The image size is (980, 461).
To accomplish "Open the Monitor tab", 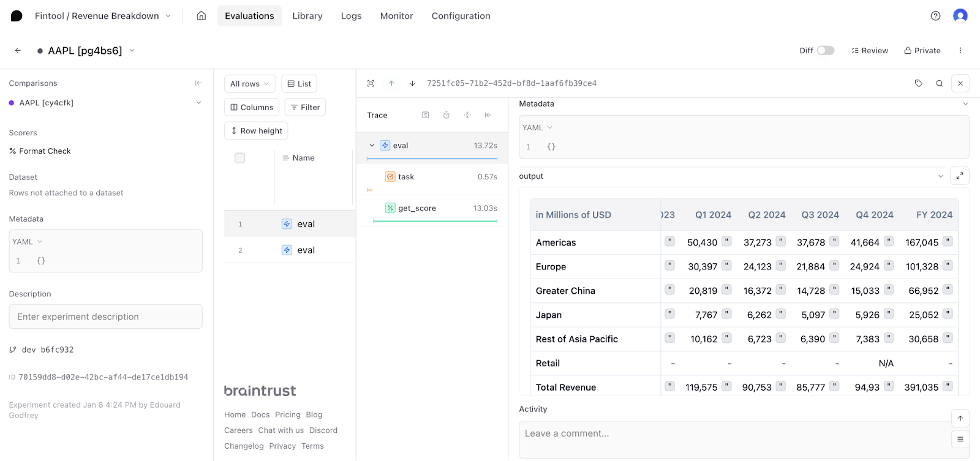I will point(396,16).
